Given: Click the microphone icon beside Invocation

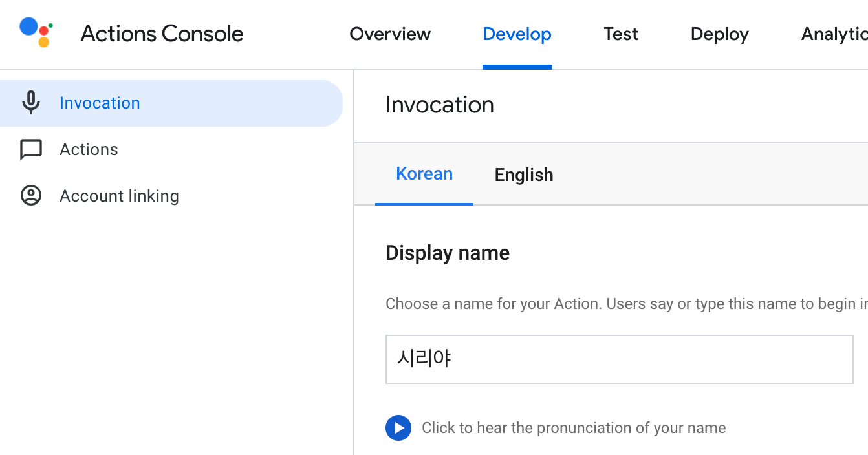Looking at the screenshot, I should (31, 103).
